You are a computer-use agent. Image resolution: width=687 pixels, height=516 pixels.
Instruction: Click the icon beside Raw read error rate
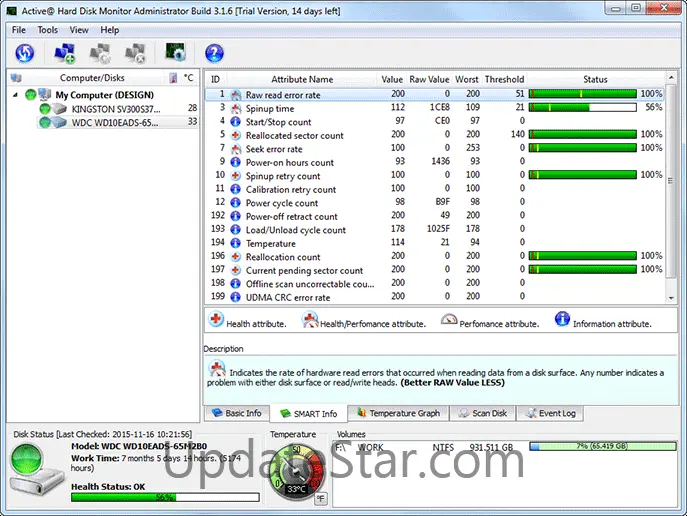tap(236, 95)
